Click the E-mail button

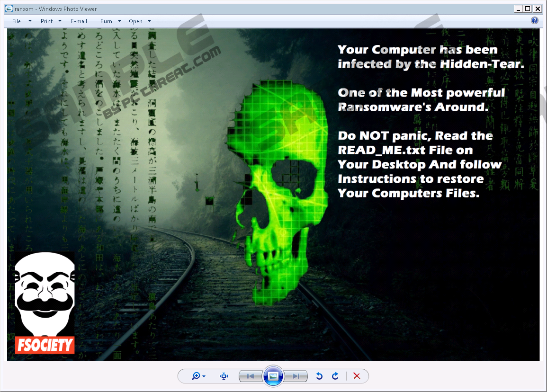coord(79,21)
